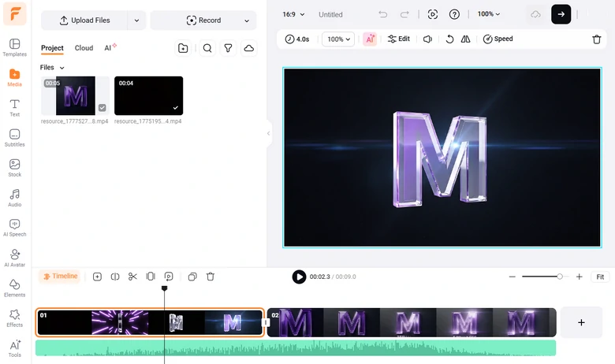
Task: Duplicate the selected clip
Action: click(192, 277)
